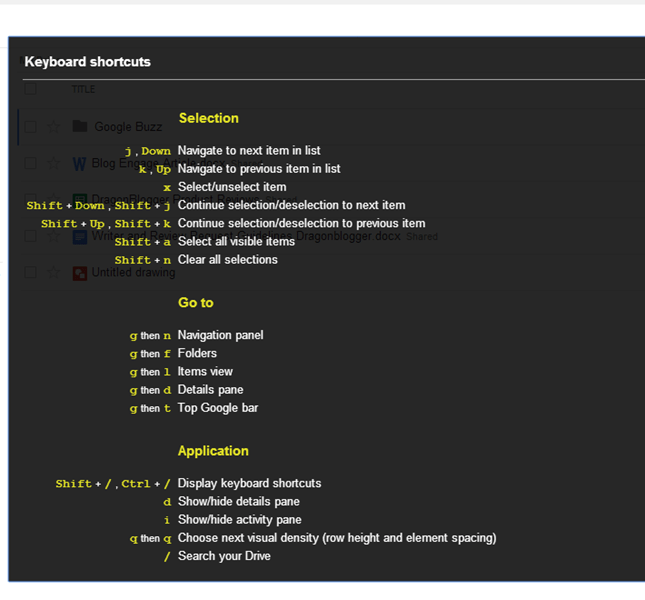This screenshot has height=600, width=645.
Task: Click the 'g then t' shortcut key label
Action: click(150, 408)
